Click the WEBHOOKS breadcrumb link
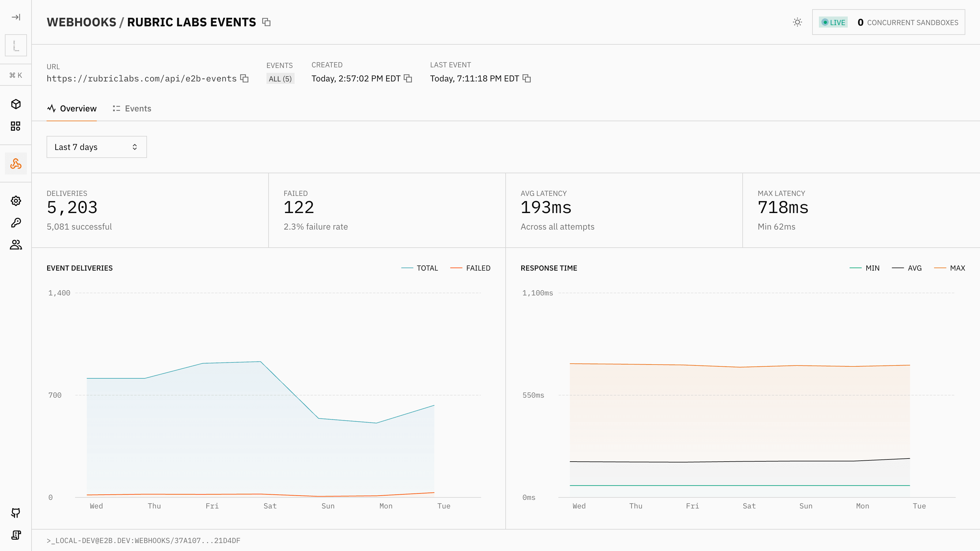Screen dimensions: 980x551 (81, 22)
